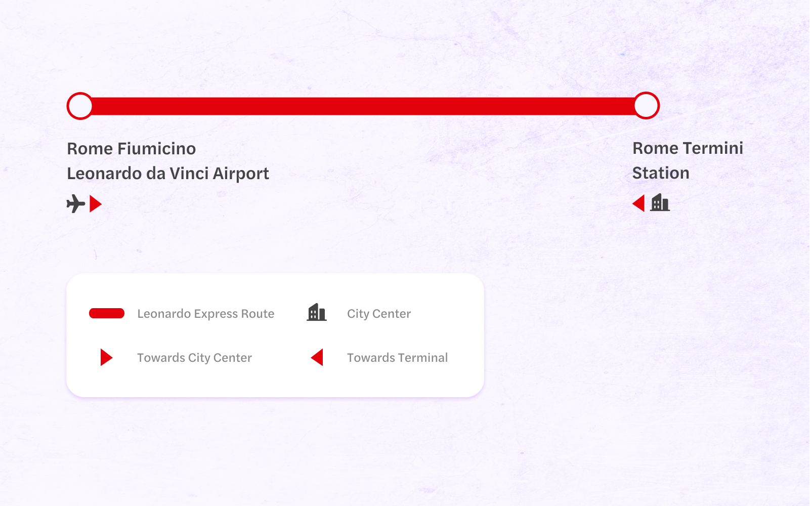This screenshot has width=812, height=506.
Task: Click the Station text under Rome Termini
Action: coord(661,173)
